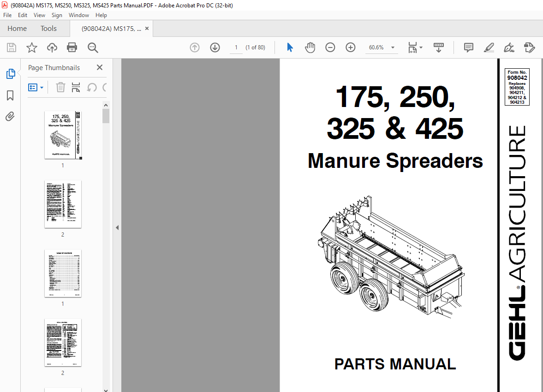This screenshot has height=392, width=543.
Task: Open the Sign menu
Action: [x=57, y=15]
